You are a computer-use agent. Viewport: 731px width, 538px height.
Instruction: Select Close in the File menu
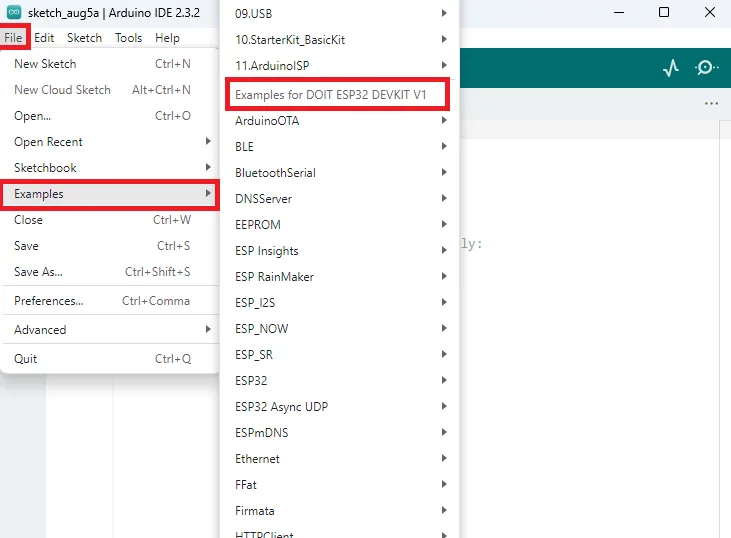coord(110,220)
